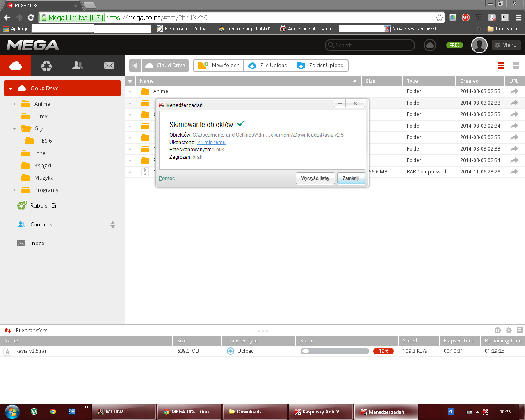The height and width of the screenshot is (420, 525).
Task: Focus the Search input field
Action: (370, 45)
